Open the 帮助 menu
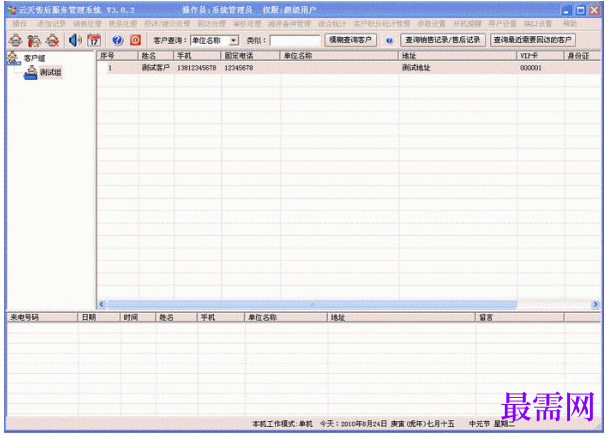This screenshot has width=613, height=438. tap(570, 24)
